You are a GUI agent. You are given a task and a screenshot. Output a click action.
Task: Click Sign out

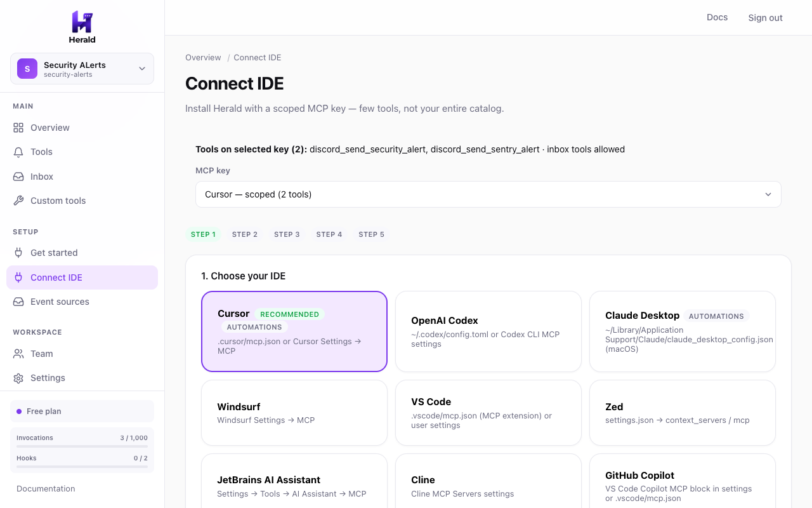pyautogui.click(x=765, y=18)
